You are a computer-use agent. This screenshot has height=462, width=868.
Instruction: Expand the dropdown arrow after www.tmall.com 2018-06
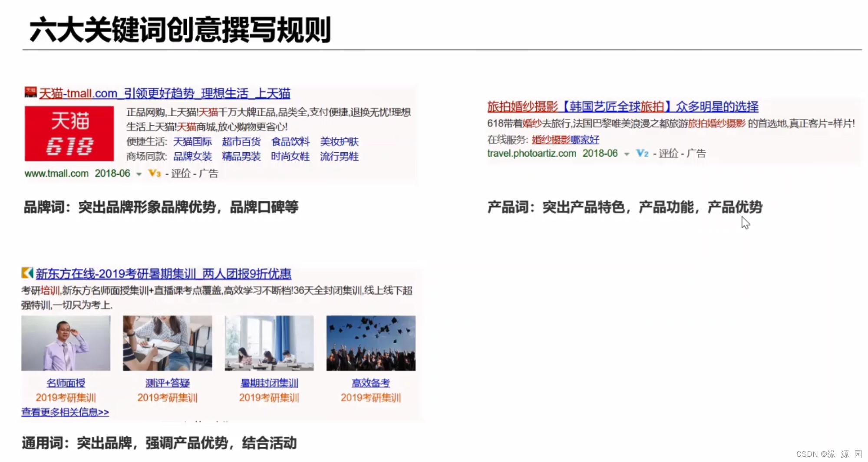point(139,174)
